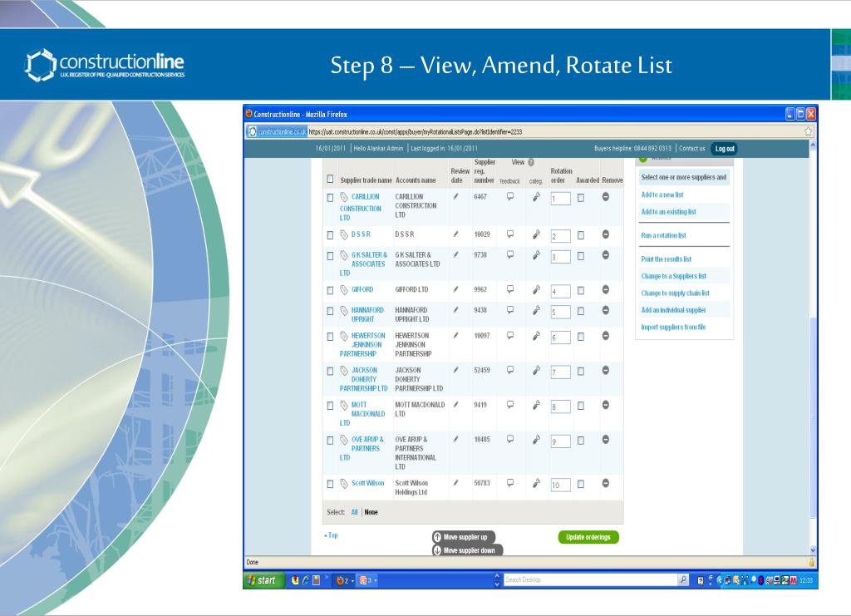Select the Gifford row checkbox

pyautogui.click(x=330, y=290)
